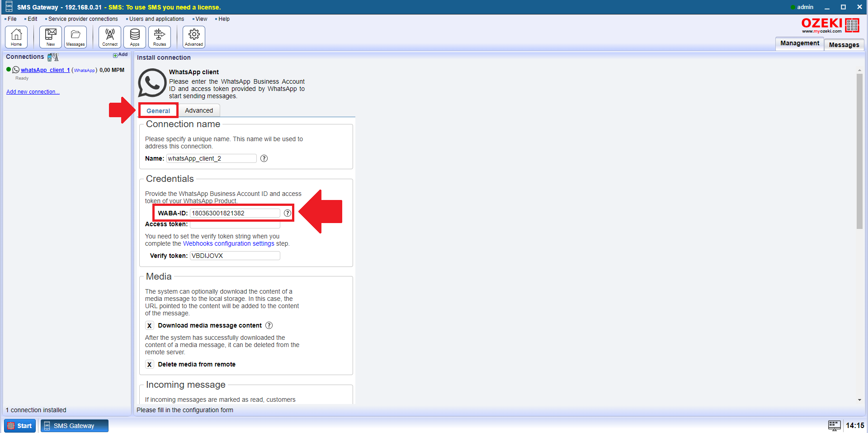Viewport: 868px width, 433px height.
Task: Open Webhooks configuration settings link
Action: tap(229, 243)
